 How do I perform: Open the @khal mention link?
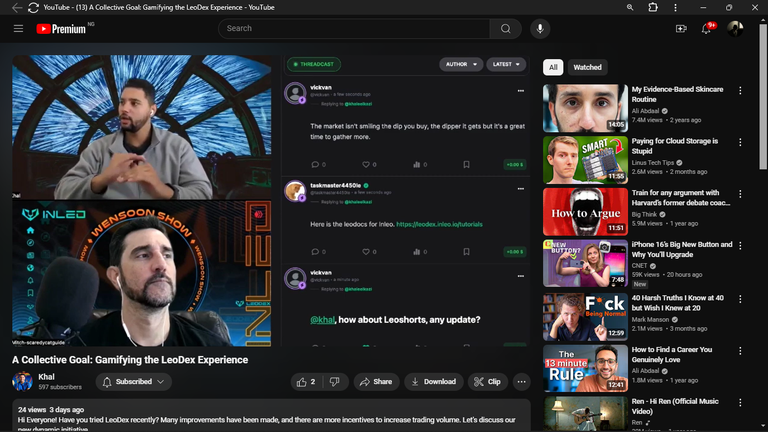point(322,320)
